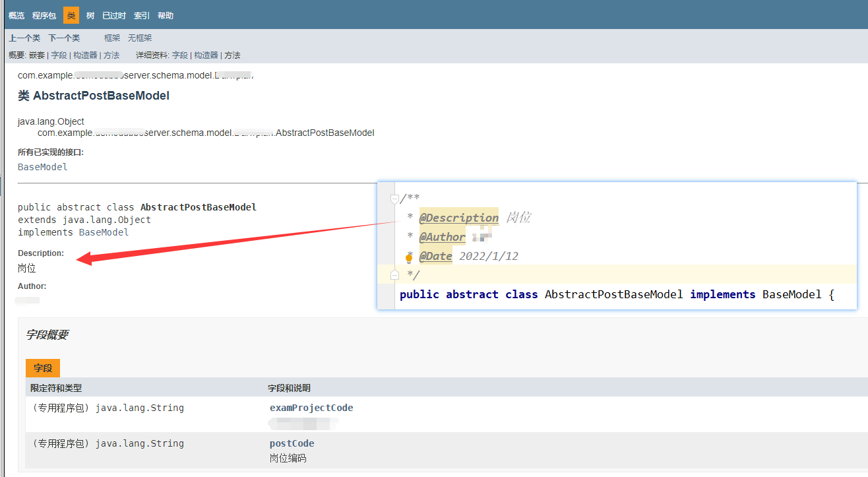868x477 pixels.
Task: Open the postCode field link
Action: click(291, 443)
